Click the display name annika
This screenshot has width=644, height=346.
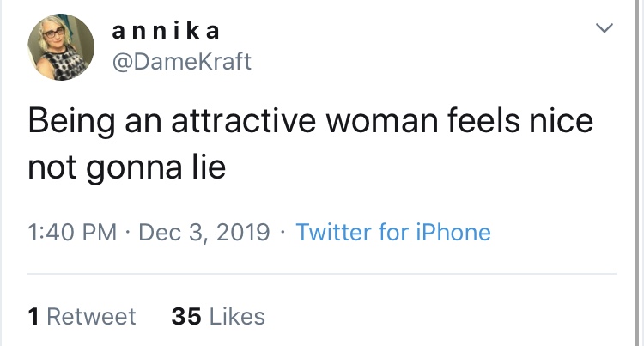(166, 31)
